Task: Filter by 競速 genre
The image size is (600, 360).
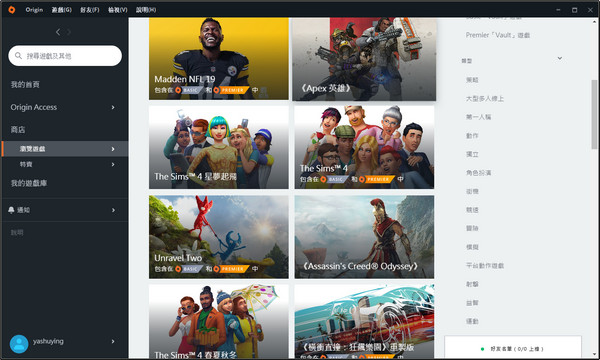Action: 472,210
